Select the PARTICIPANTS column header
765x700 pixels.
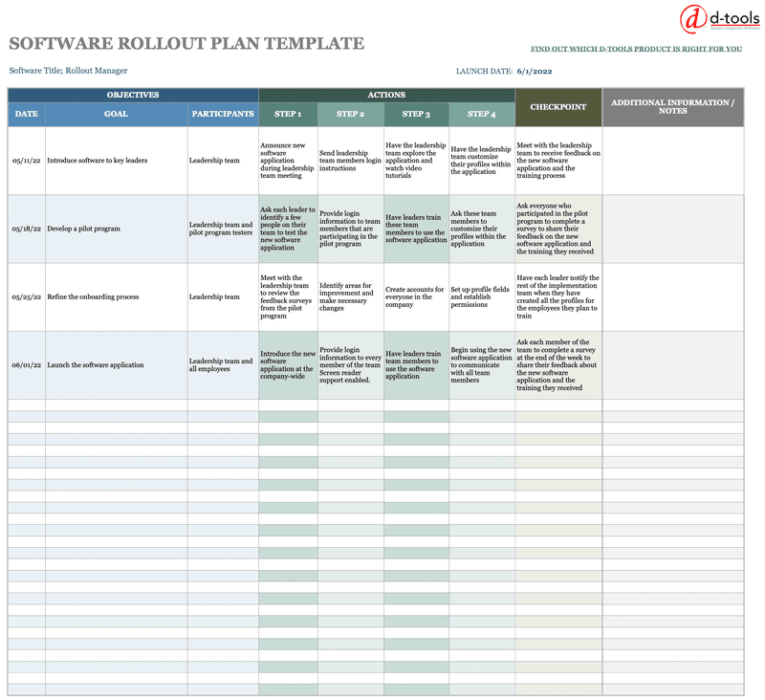coord(222,113)
